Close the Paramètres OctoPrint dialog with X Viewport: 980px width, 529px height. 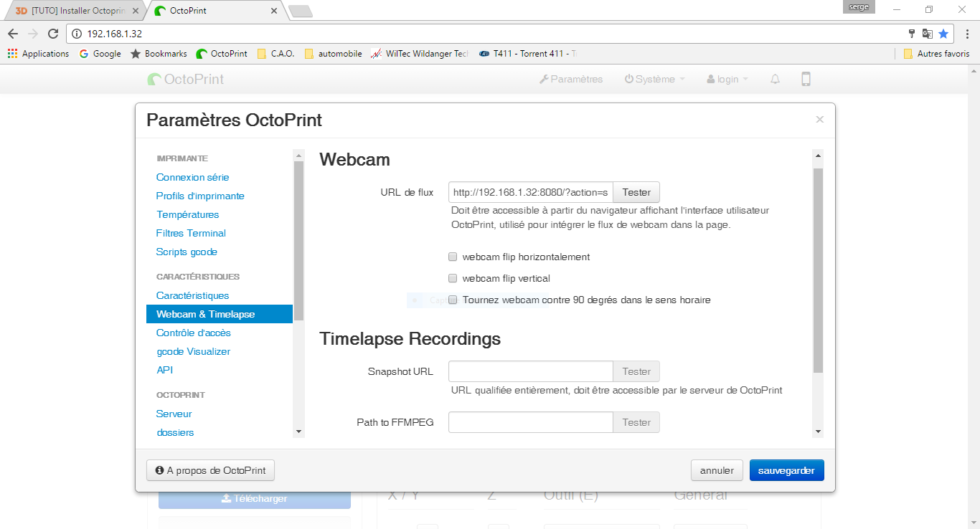[819, 120]
